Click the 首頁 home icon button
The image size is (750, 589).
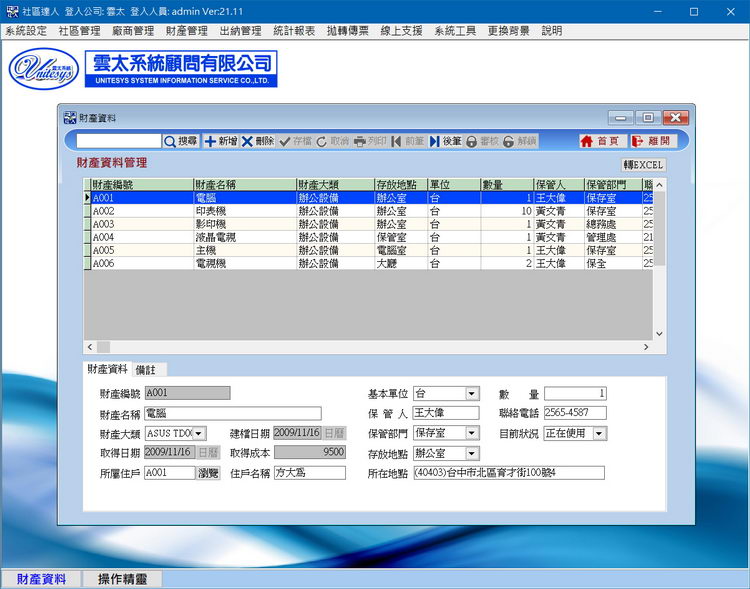pos(600,142)
